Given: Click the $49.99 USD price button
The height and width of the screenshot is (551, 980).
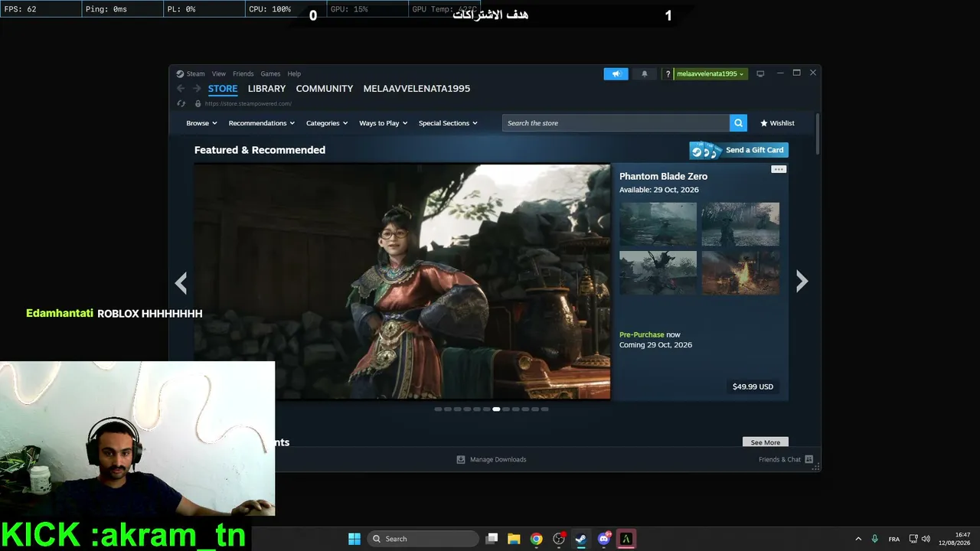Looking at the screenshot, I should coord(753,386).
